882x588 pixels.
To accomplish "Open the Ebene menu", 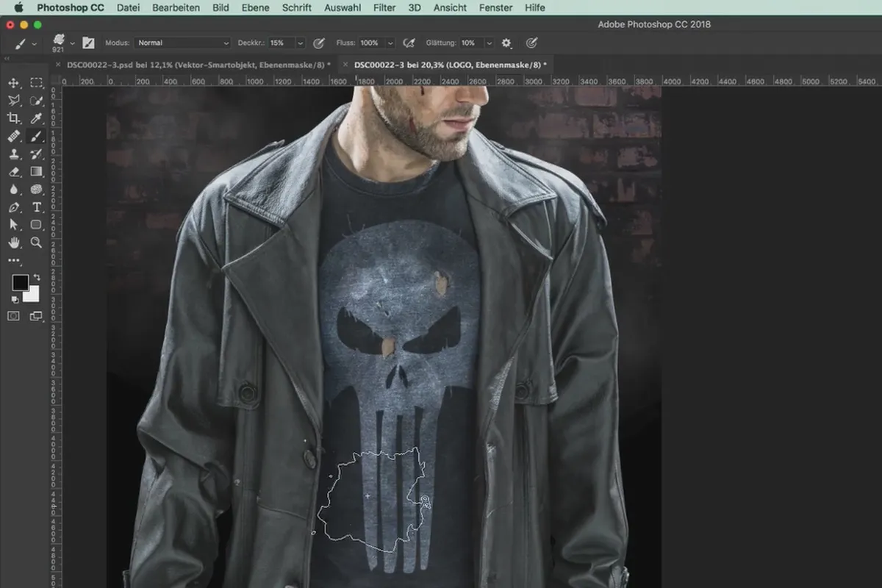I will pos(255,7).
